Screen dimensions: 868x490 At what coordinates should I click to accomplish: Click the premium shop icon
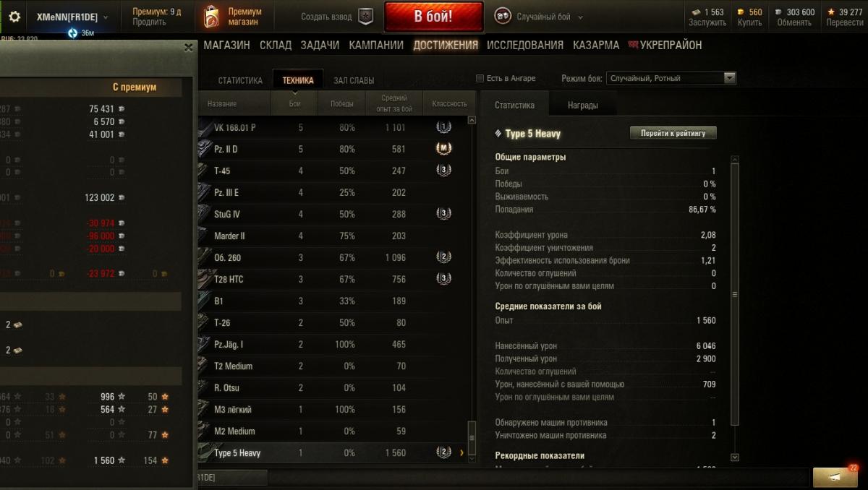pos(210,17)
